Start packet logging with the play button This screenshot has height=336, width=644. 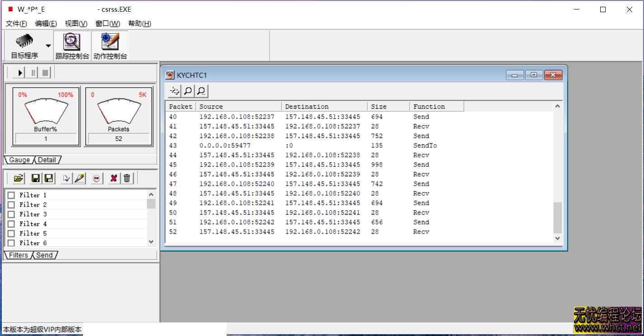(20, 73)
